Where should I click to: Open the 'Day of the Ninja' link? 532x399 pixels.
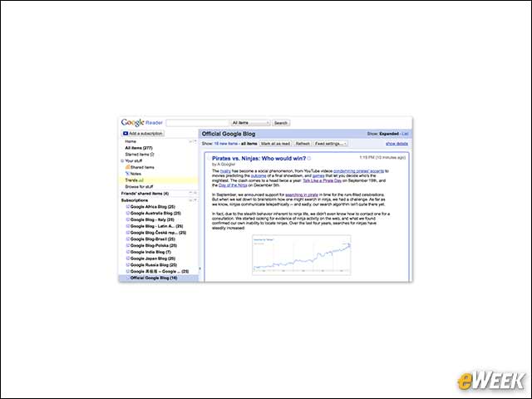pyautogui.click(x=233, y=185)
